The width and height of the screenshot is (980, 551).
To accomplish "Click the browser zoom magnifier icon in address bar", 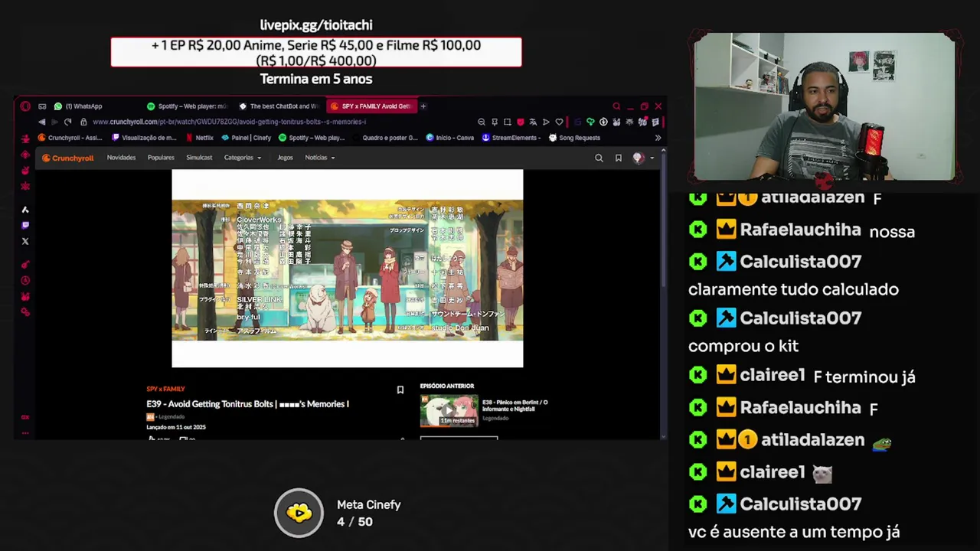I will coord(481,122).
